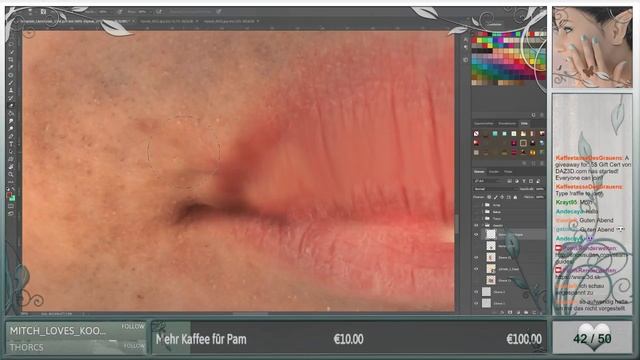
Task: Select the Clone Stamp tool
Action: click(x=11, y=90)
